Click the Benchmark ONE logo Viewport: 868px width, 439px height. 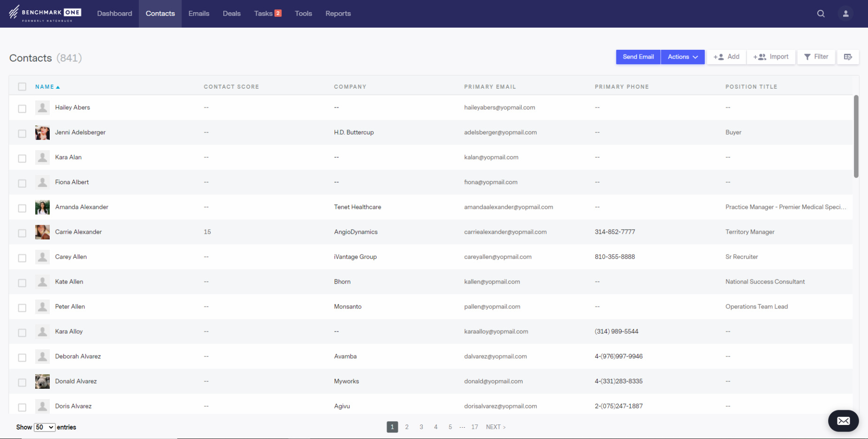45,13
